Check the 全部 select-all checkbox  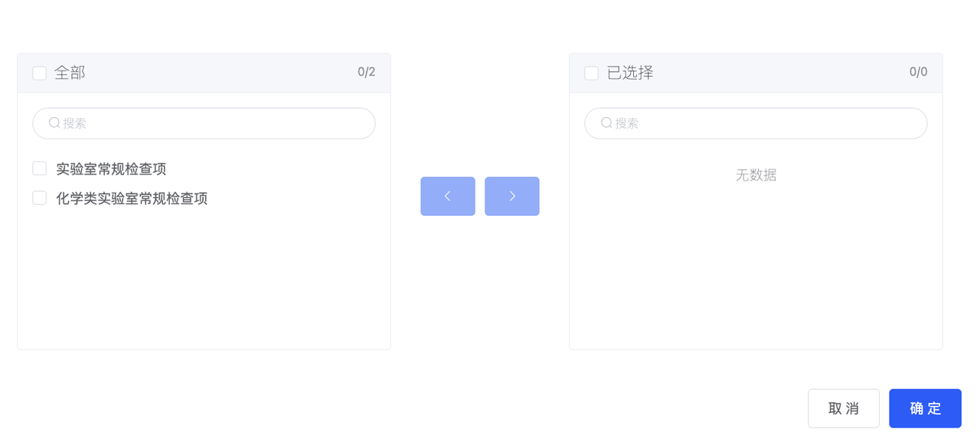pos(40,73)
